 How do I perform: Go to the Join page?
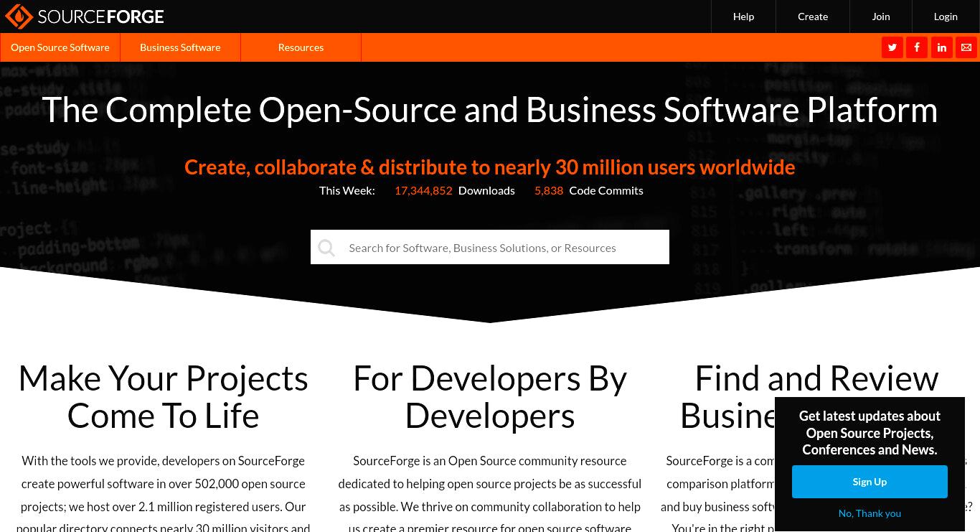click(x=881, y=17)
